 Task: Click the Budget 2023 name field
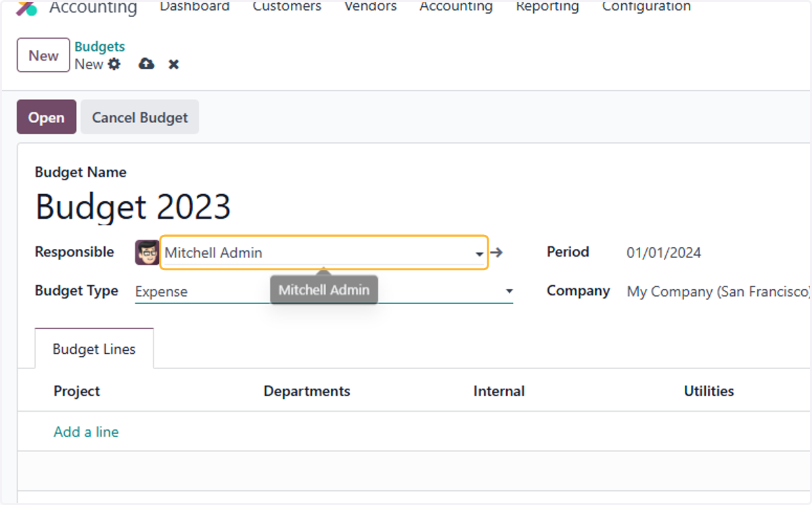(133, 206)
